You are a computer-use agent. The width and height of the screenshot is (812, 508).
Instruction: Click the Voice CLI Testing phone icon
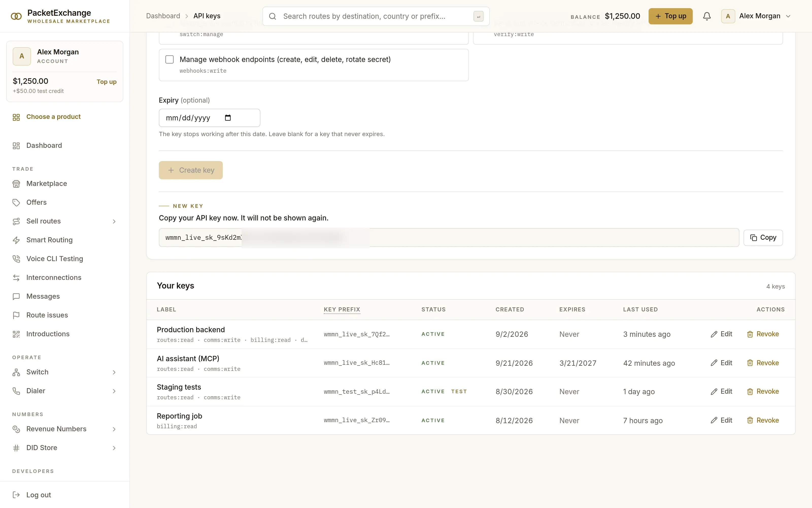16,259
